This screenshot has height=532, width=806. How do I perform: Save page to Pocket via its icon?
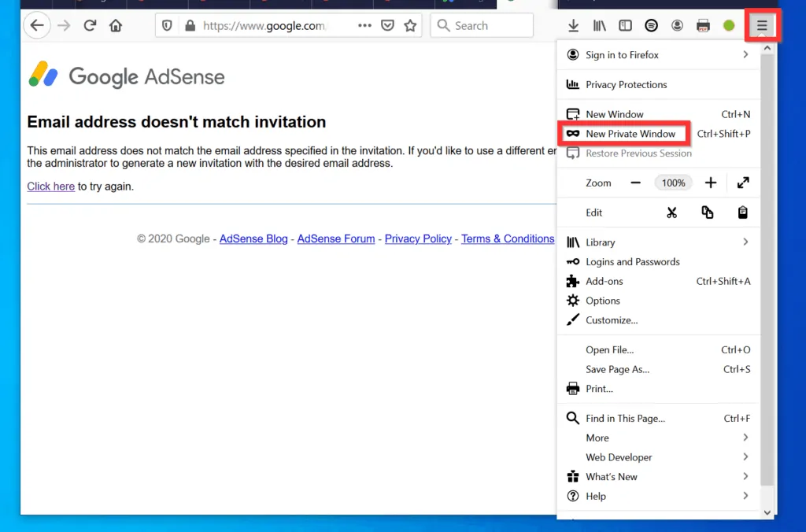coord(387,25)
